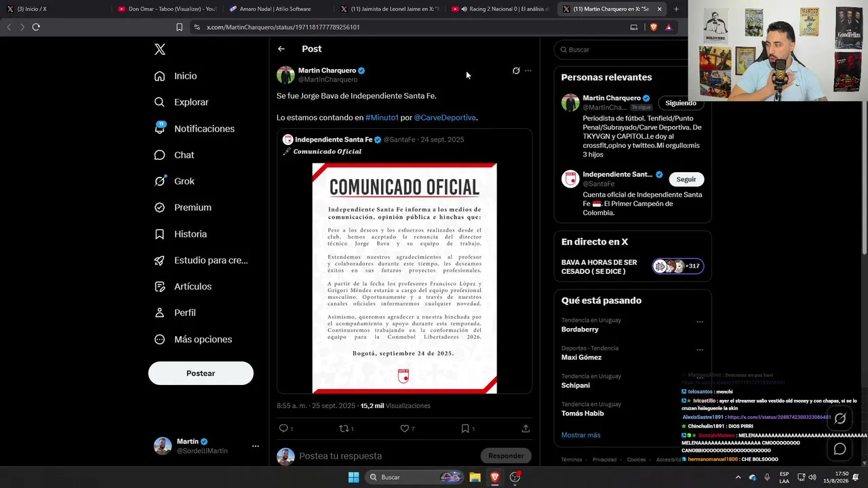Open File Explorer from the taskbar
868x488 pixels.
(475, 477)
